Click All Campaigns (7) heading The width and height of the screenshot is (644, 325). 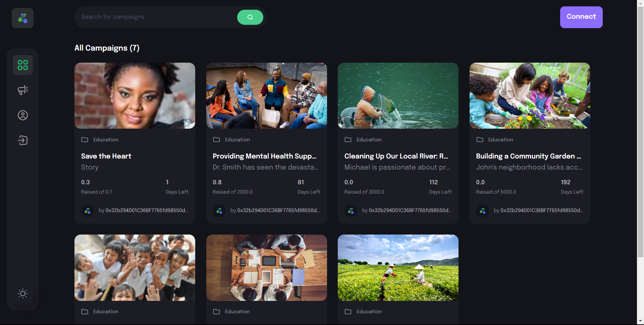point(107,48)
